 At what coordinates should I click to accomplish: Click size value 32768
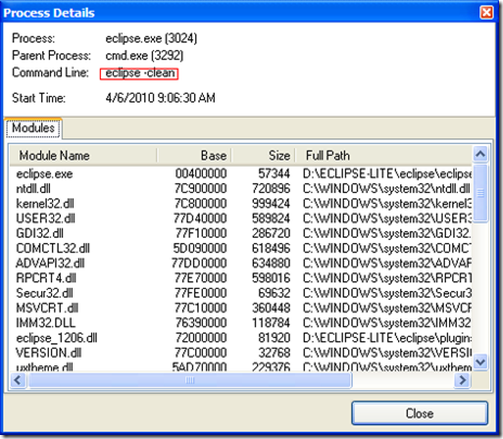tap(274, 353)
